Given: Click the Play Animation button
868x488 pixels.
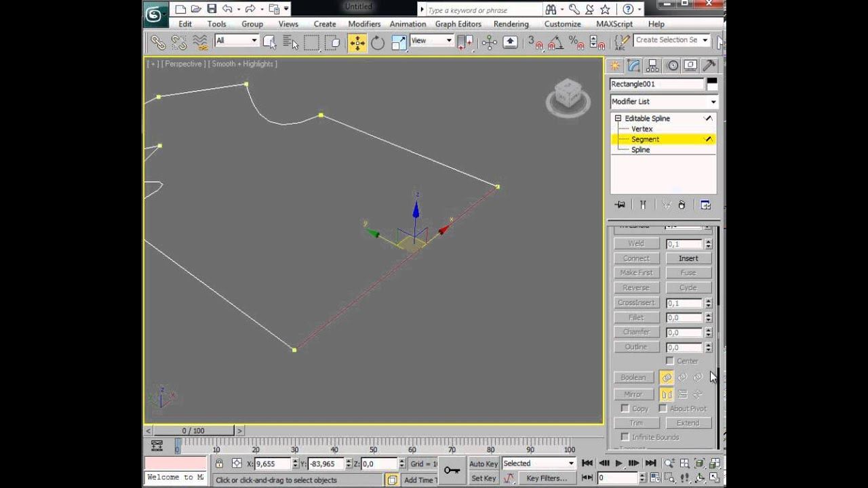Looking at the screenshot, I should tap(618, 464).
